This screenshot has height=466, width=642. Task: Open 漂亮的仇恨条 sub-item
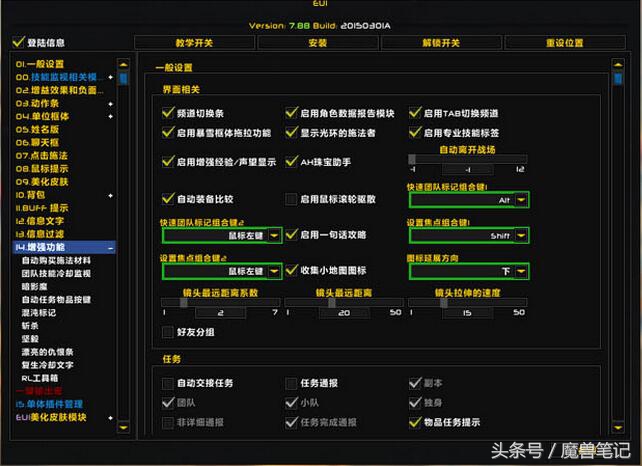[47, 352]
